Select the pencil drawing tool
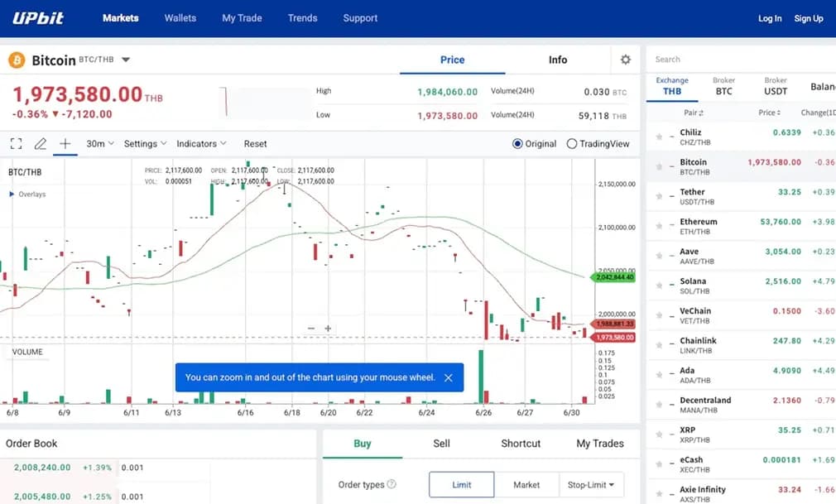836x504 pixels. tap(41, 143)
